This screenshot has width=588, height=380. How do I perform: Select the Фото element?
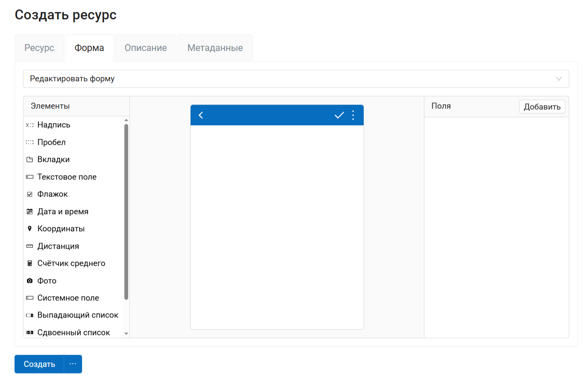(47, 280)
